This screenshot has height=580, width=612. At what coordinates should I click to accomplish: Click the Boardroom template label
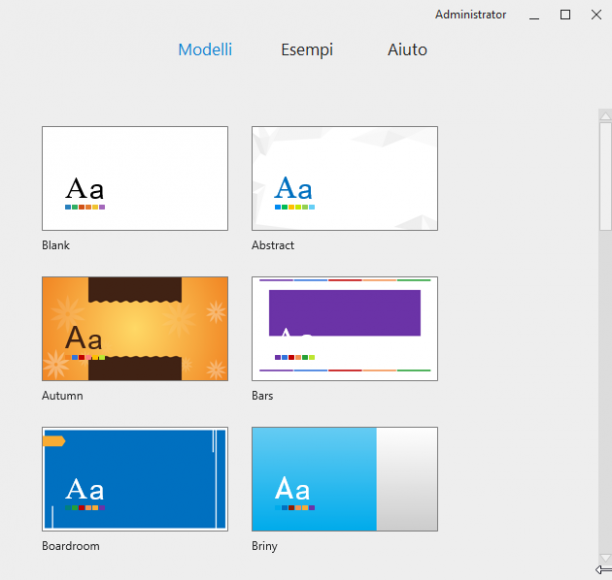point(71,546)
